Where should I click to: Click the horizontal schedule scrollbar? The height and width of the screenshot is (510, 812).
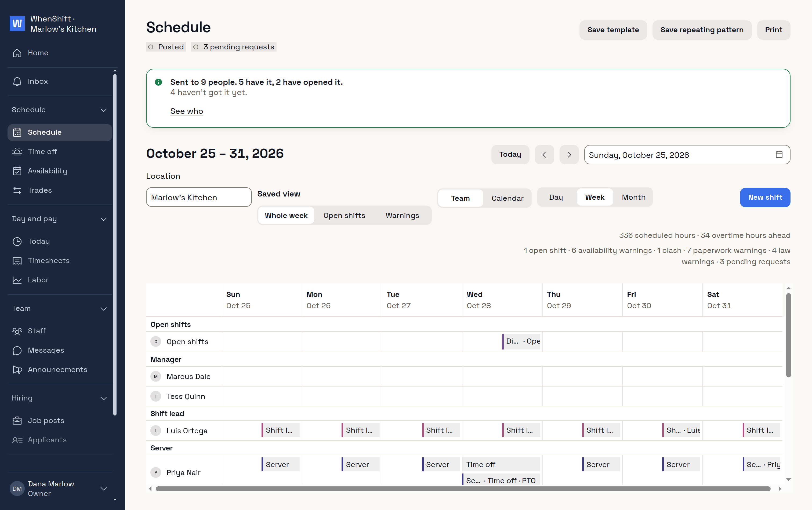463,489
